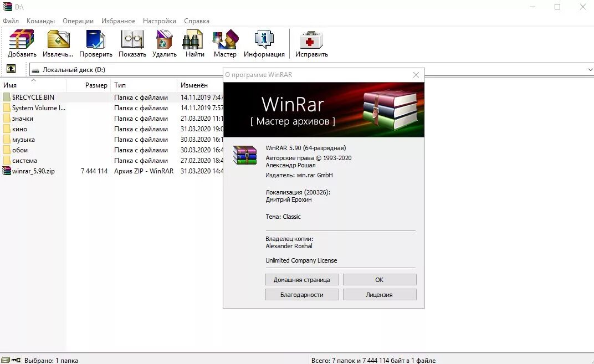This screenshot has height=364, width=594.
Task: Click the система folder icon
Action: coord(7,161)
